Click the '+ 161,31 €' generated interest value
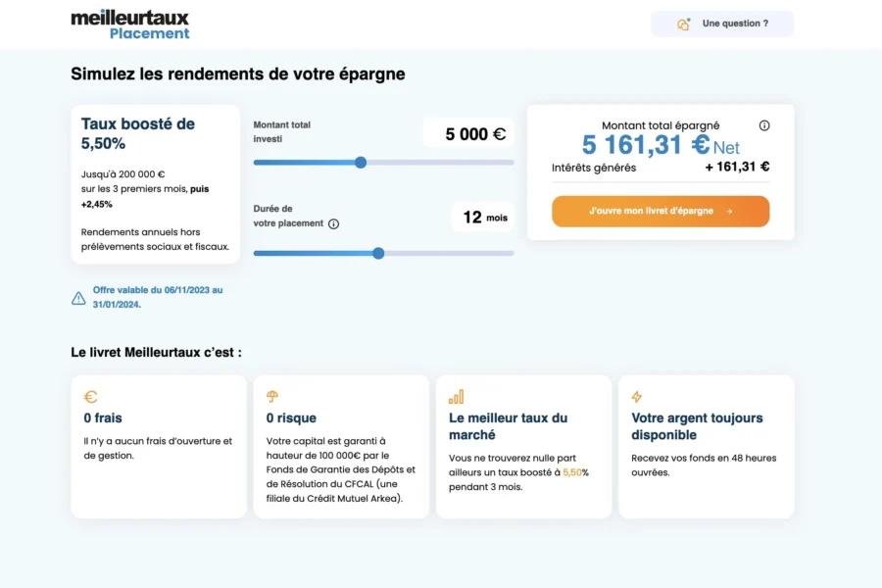This screenshot has height=588, width=882. pyautogui.click(x=737, y=167)
